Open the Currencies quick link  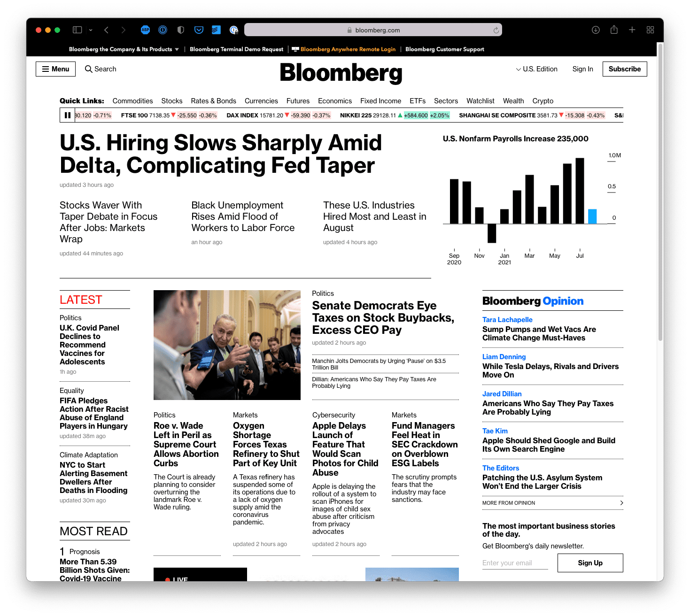(261, 101)
